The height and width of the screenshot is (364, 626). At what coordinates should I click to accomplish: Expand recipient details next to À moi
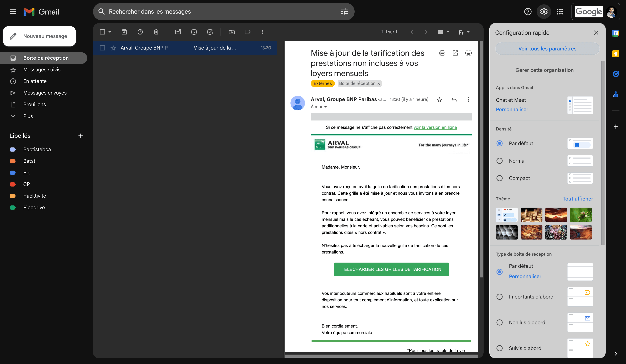point(325,107)
